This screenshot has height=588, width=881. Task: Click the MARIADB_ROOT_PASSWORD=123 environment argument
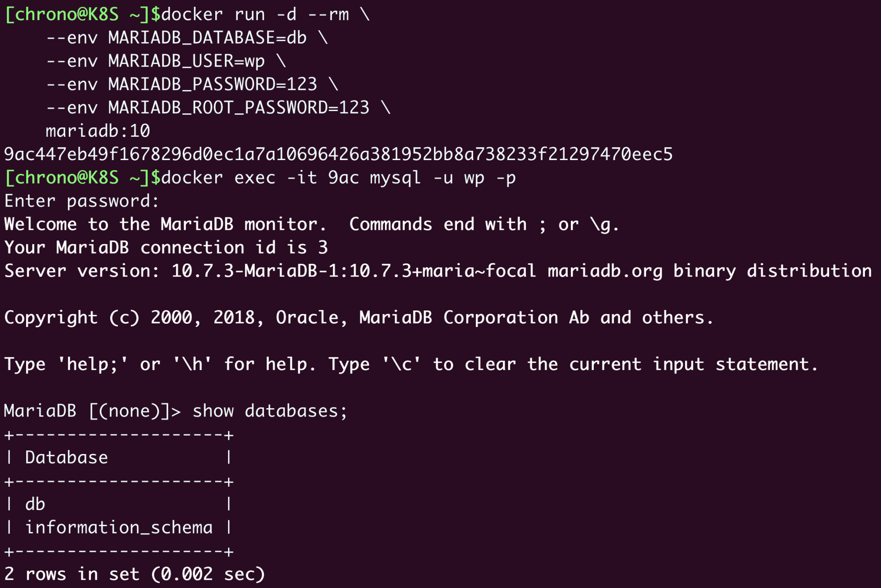[239, 108]
